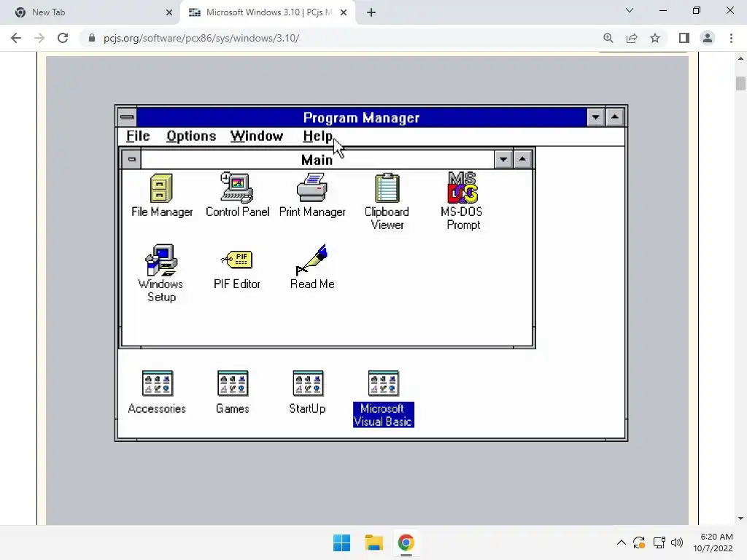Open File Explorer from taskbar
Image resolution: width=747 pixels, height=560 pixels.
(x=374, y=542)
